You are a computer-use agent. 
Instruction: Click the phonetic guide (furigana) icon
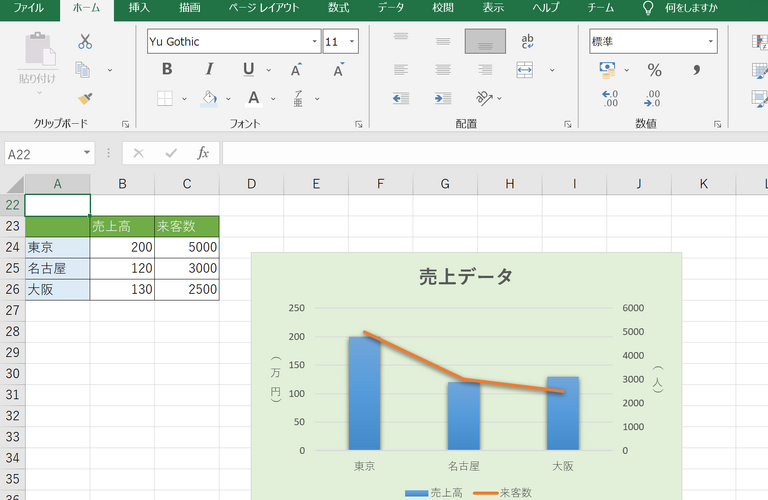(298, 98)
